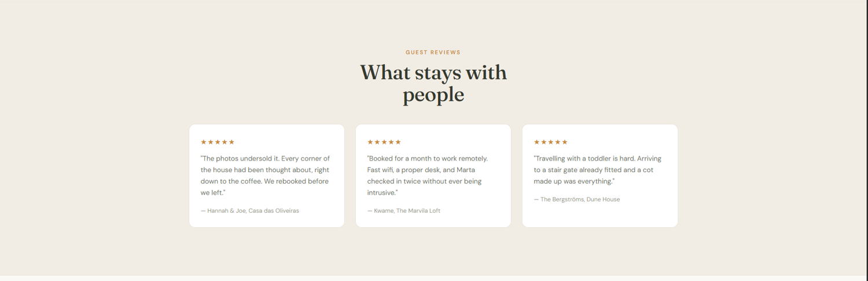Click the first star in Hannah & Joe's review

(x=204, y=142)
